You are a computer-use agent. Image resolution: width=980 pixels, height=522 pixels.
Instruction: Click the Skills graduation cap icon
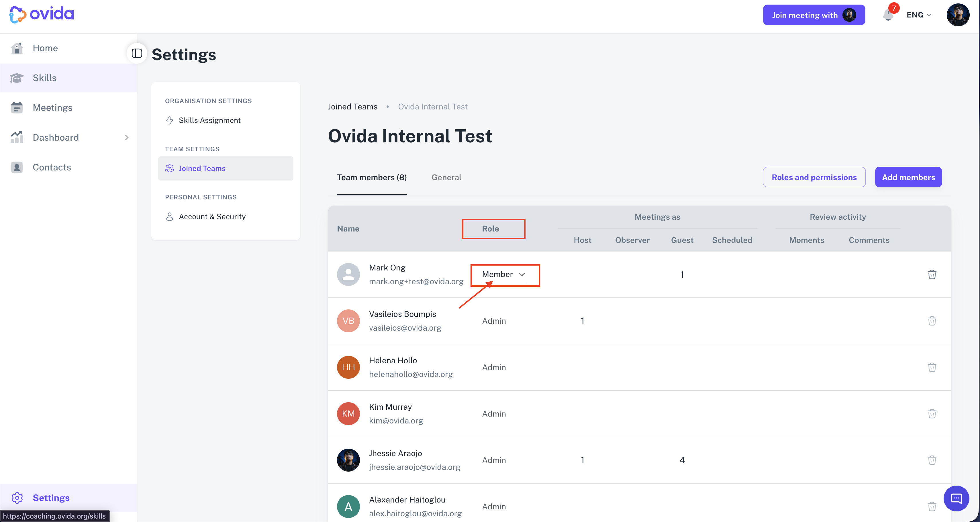pyautogui.click(x=17, y=78)
